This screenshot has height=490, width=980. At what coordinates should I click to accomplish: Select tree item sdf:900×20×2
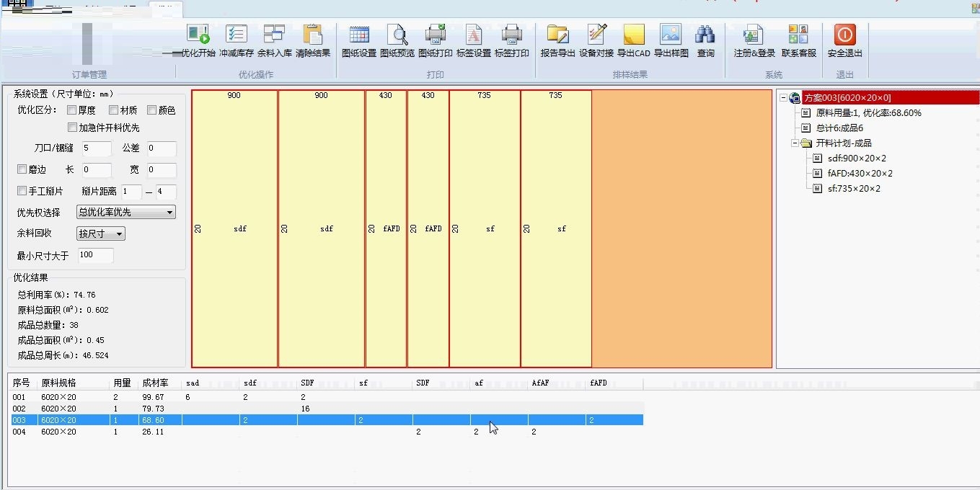tap(857, 159)
